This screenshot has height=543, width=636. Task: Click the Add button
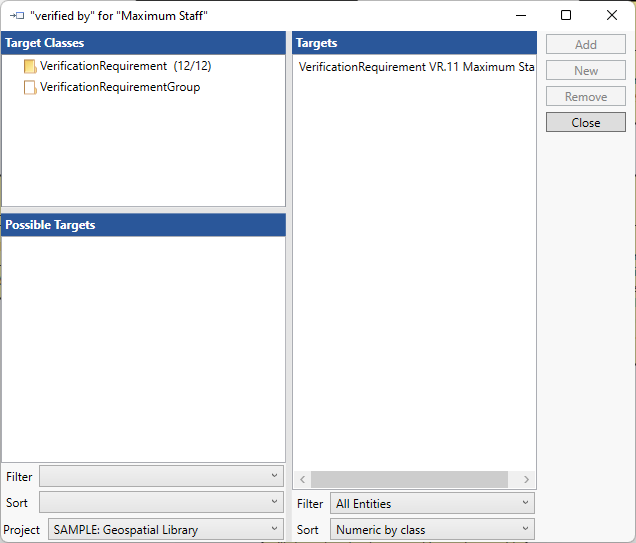[586, 45]
